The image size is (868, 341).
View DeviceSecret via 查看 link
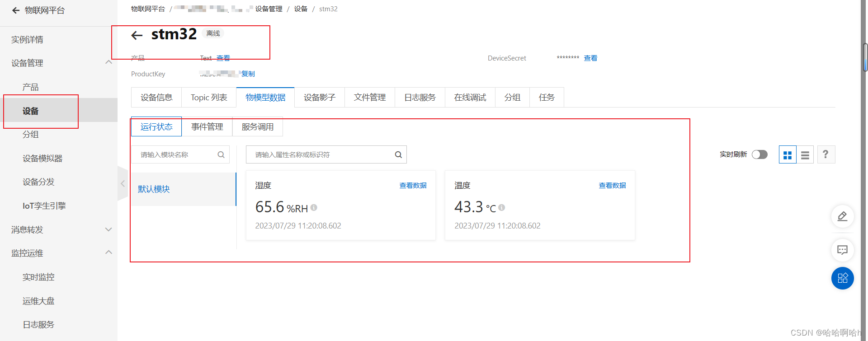pyautogui.click(x=590, y=58)
